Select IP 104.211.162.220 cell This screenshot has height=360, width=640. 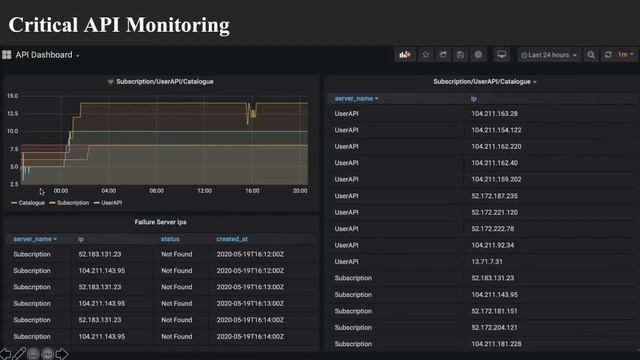(496, 146)
